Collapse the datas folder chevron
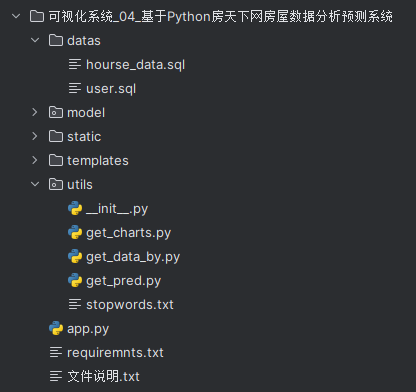Screen dimensions: 416x392 click(35, 40)
